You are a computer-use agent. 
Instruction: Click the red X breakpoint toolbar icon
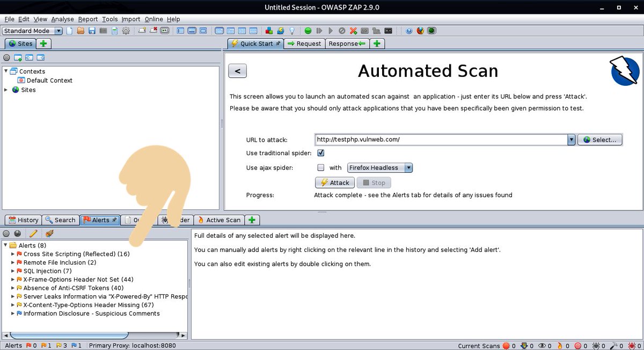point(353,31)
